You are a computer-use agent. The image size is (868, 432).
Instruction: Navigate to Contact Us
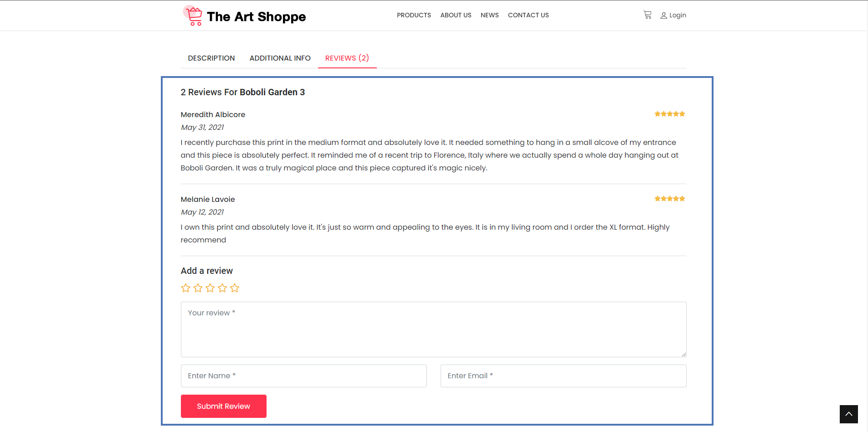pyautogui.click(x=528, y=15)
